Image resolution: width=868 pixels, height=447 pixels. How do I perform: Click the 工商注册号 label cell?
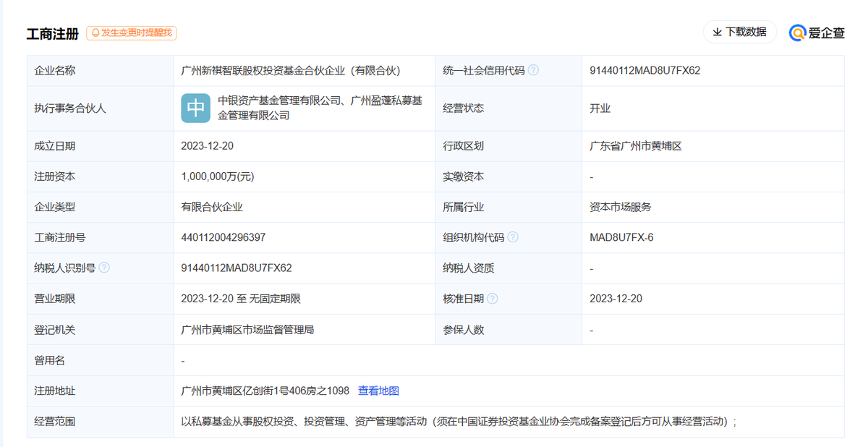tap(101, 237)
